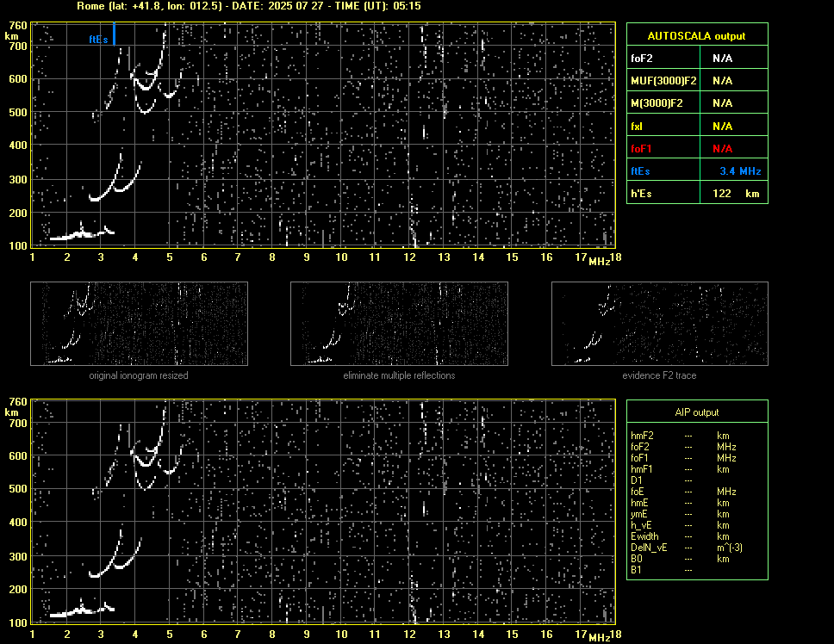The image size is (834, 644).
Task: Click the N/A value next to MUF(3000)F2
Action: pyautogui.click(x=722, y=81)
